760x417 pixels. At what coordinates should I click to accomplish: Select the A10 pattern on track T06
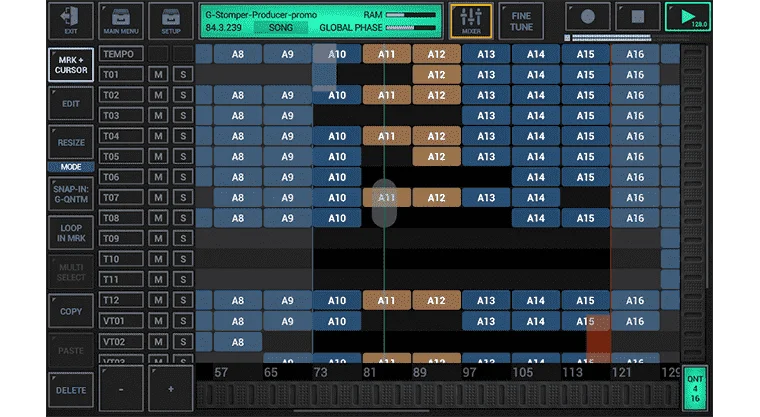(337, 177)
